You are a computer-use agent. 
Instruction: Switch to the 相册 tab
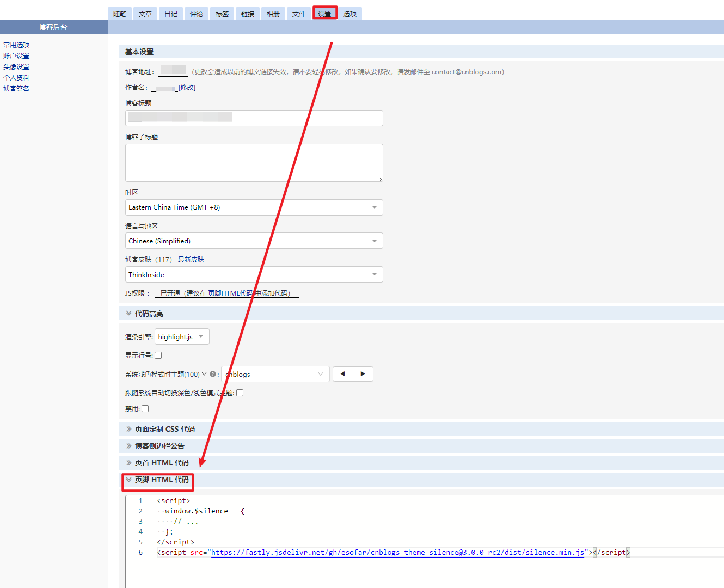point(273,14)
